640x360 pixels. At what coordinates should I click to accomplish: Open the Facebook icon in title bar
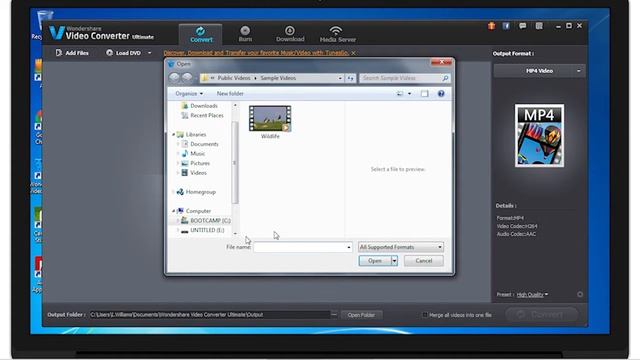pyautogui.click(x=506, y=26)
